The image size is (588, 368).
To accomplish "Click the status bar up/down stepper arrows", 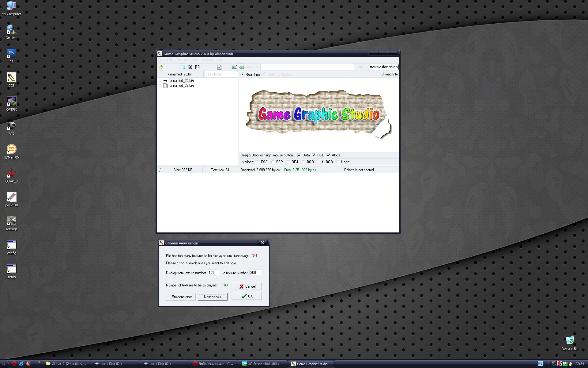I will pyautogui.click(x=160, y=170).
